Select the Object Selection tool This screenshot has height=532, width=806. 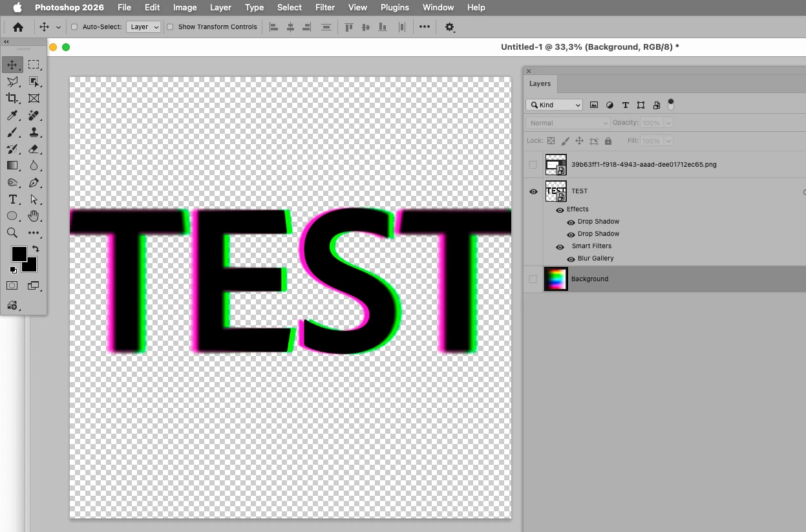34,81
